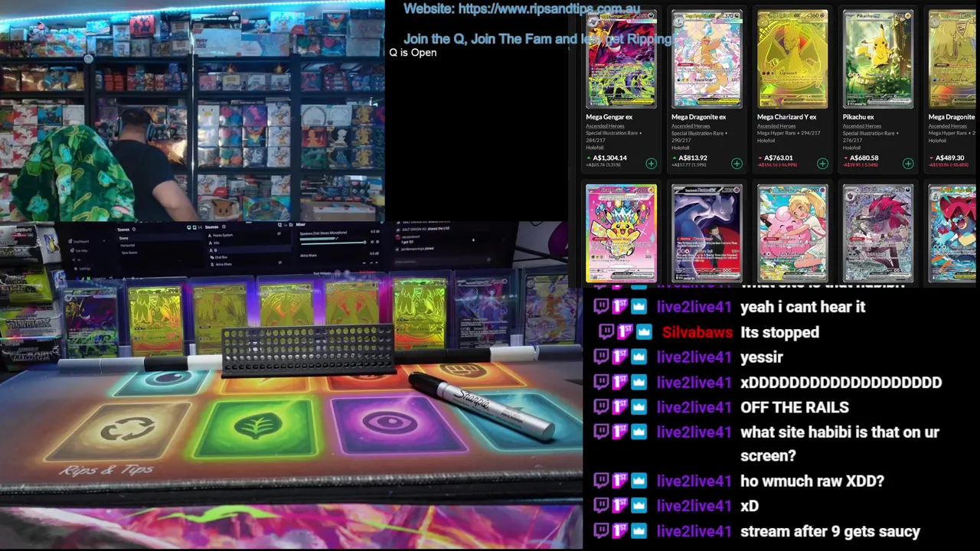Screen dimensions: 980x551
Task: Click 1st badge on 'yessir' row
Action: [x=619, y=357]
